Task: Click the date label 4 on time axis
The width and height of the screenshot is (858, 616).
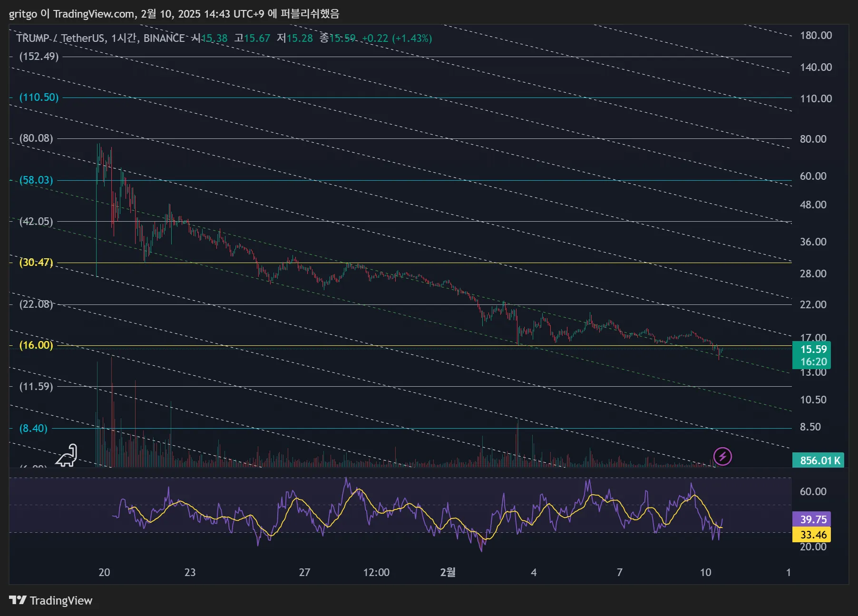Action: point(534,572)
